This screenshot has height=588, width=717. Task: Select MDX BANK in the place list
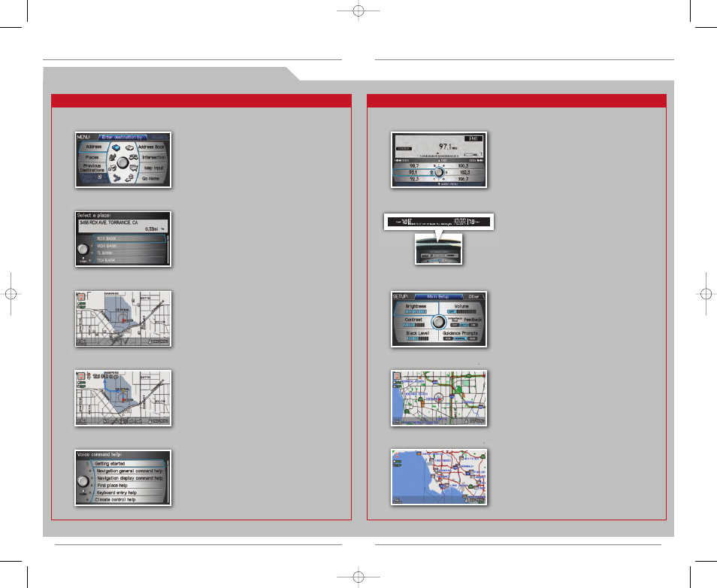(x=130, y=246)
